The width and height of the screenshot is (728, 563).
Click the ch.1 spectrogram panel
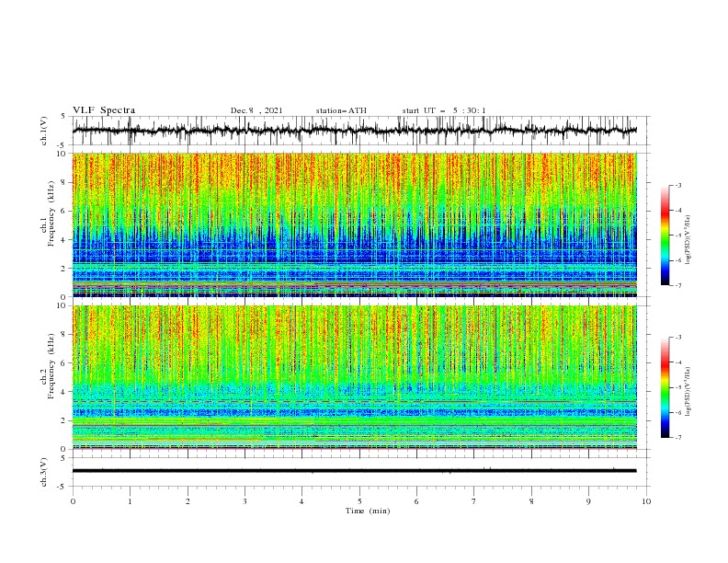point(354,224)
